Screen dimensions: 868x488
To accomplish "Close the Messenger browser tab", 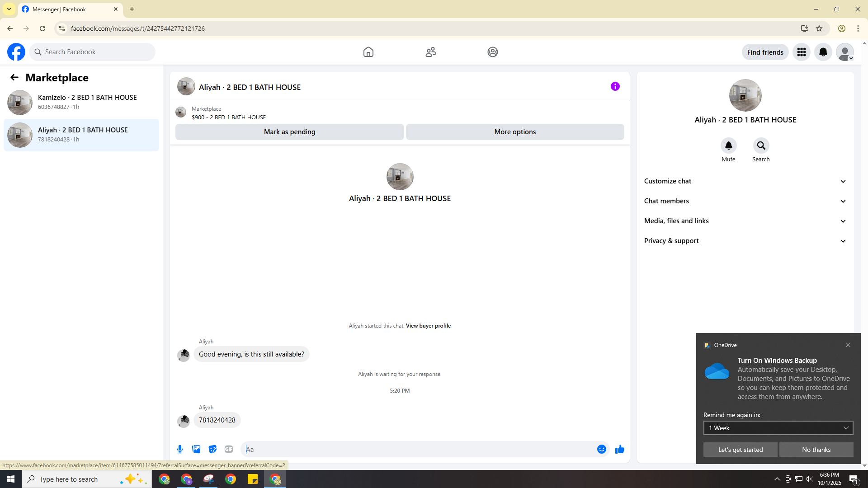I will (x=116, y=9).
